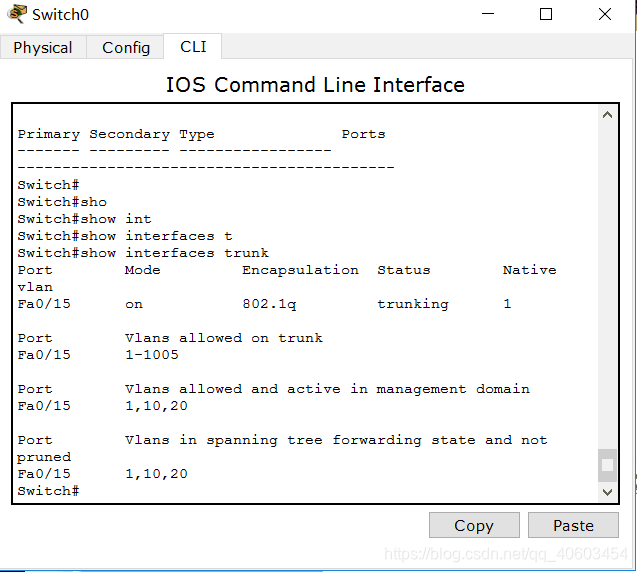Select the CLI tab
This screenshot has width=637, height=572.
pos(193,47)
